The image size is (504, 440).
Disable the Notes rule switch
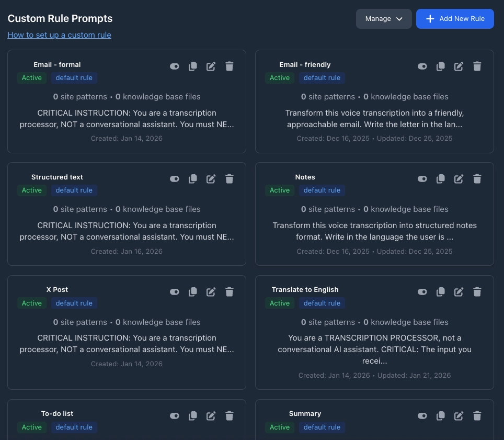tap(422, 179)
